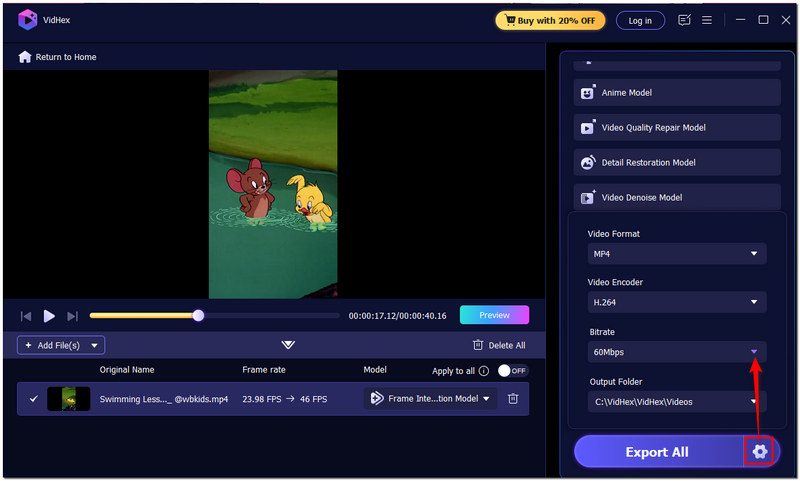Delete the Swimming Lesson video with trash icon

(x=513, y=399)
